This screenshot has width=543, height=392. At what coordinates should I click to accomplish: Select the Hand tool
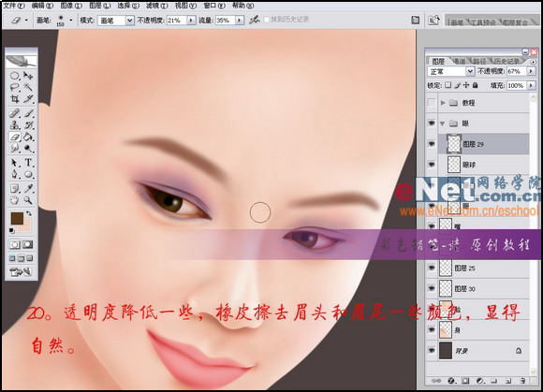15,200
